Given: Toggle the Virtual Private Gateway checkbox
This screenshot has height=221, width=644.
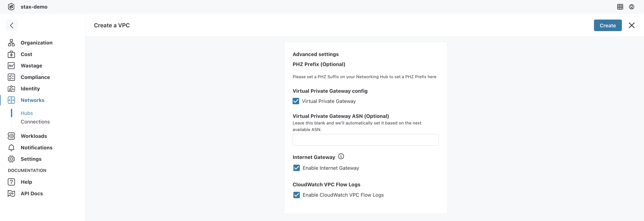Looking at the screenshot, I should tap(296, 101).
